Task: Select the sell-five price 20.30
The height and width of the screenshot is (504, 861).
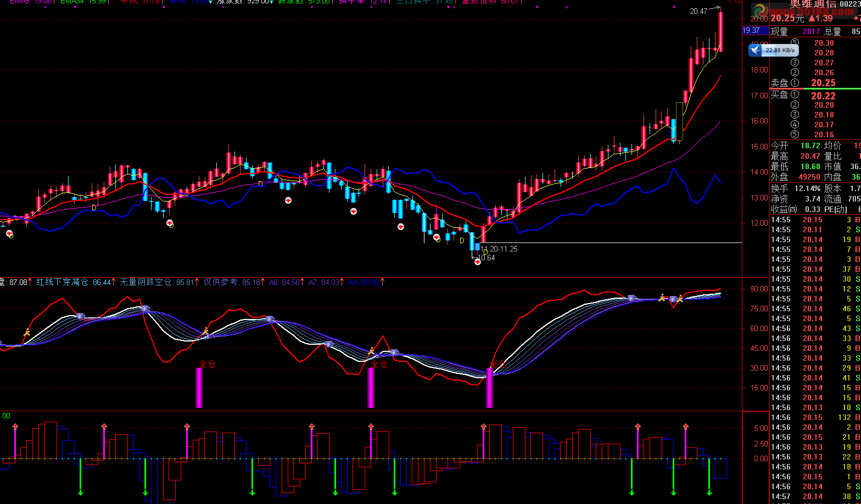Action: [x=824, y=43]
